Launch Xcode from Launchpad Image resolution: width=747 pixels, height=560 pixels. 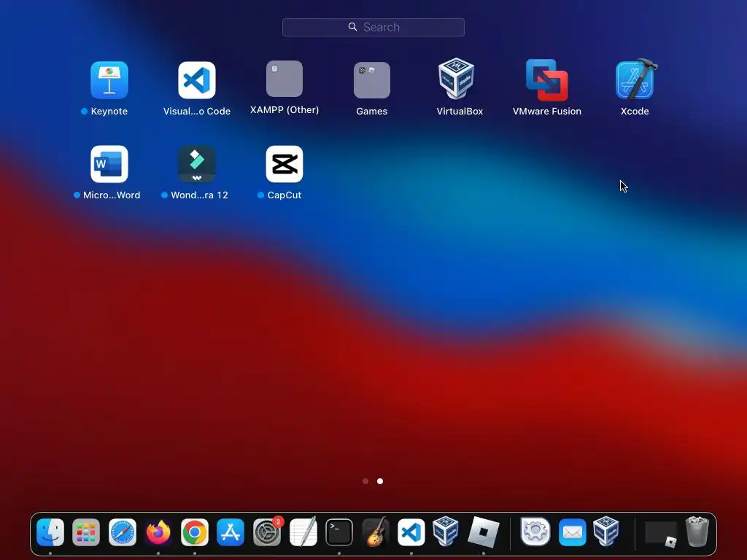(x=636, y=79)
